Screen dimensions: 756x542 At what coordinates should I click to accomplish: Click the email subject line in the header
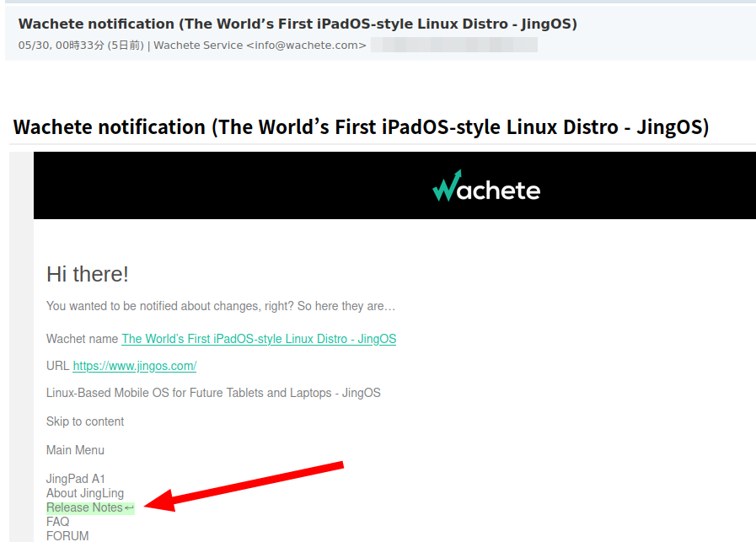(298, 24)
